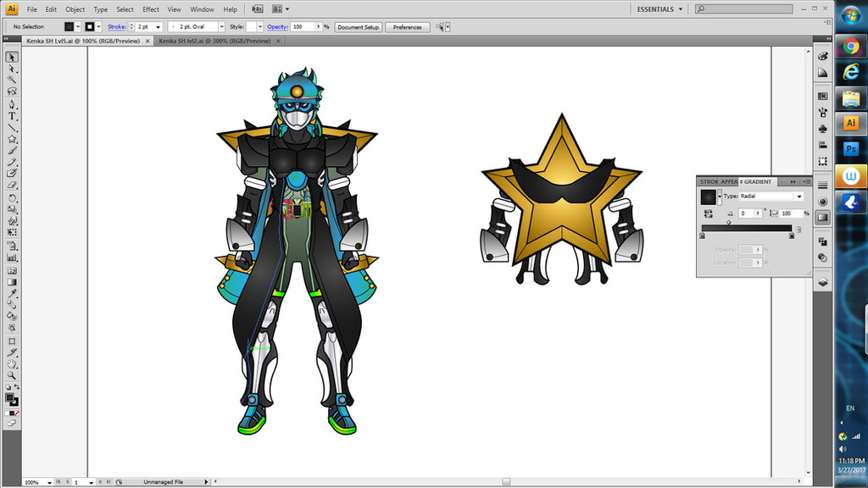Select the Lasso tool
This screenshot has height=488, width=868.
tap(12, 91)
